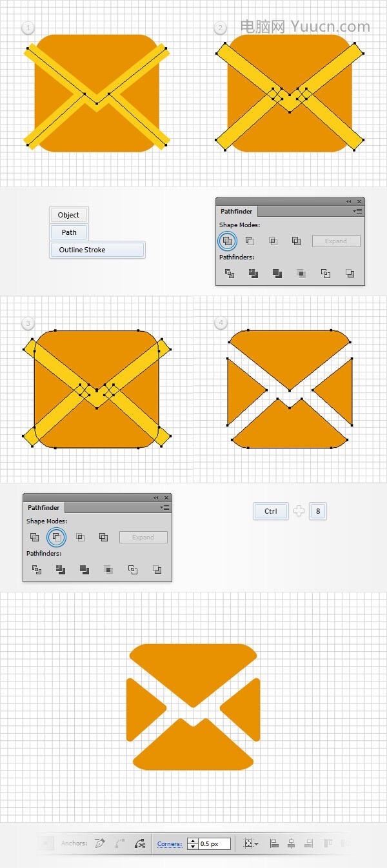Close the upper Pathfinder panel

(x=360, y=201)
